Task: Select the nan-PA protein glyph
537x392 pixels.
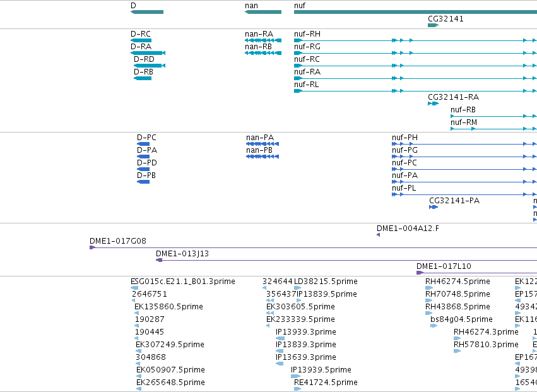Action: tap(263, 144)
